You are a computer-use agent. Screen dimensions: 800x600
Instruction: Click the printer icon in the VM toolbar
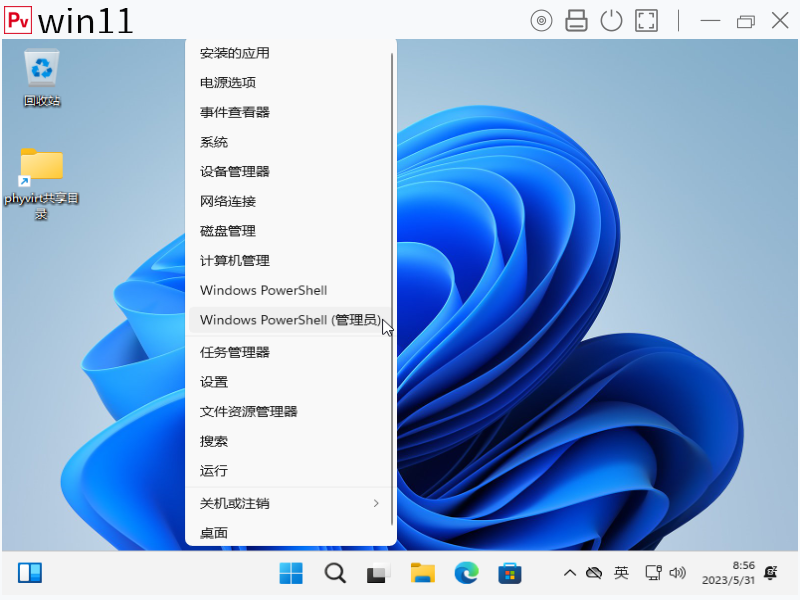tap(576, 21)
